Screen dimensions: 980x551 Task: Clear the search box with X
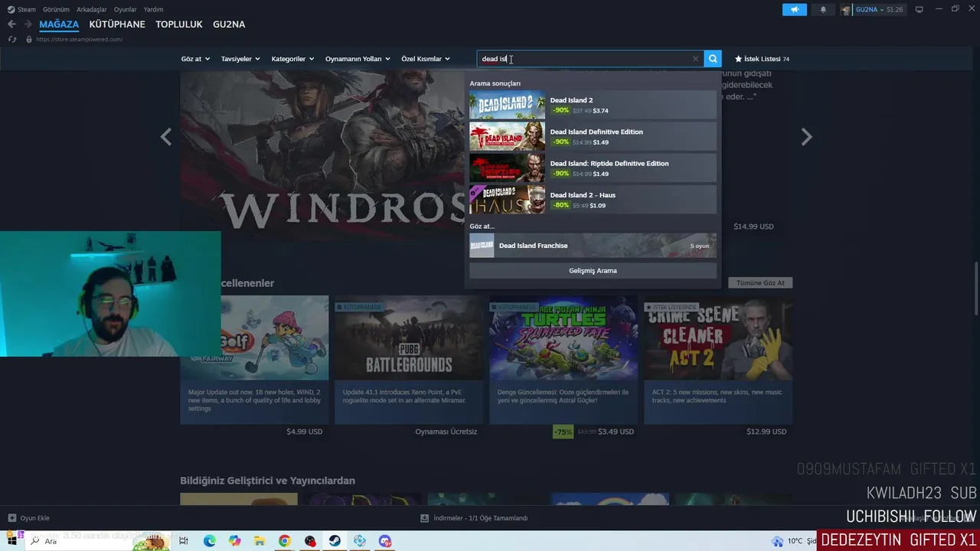695,59
